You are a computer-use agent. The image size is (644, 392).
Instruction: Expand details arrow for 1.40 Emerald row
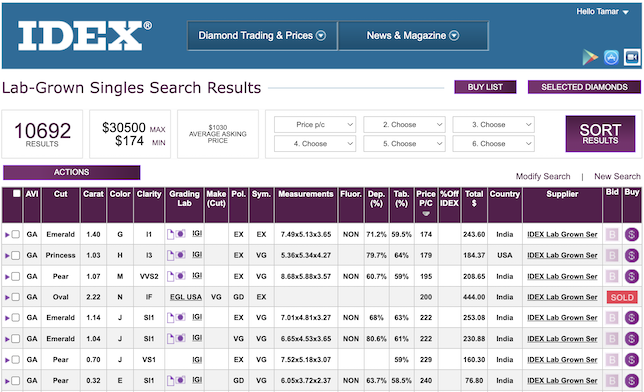tap(7, 235)
